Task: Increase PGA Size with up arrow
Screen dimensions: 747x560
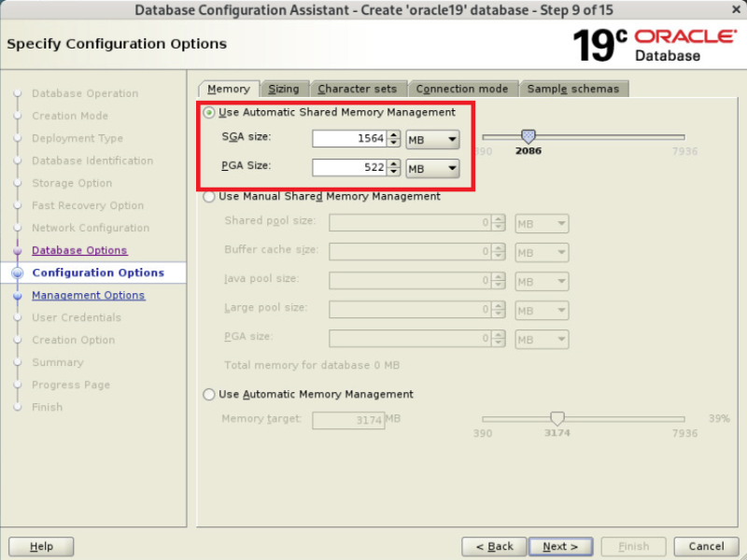Action: coord(393,163)
